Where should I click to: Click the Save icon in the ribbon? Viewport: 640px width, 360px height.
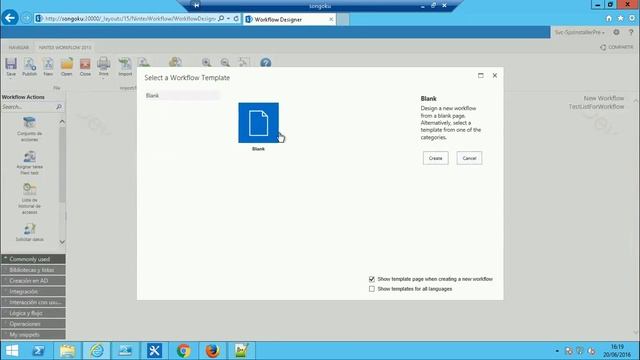(11, 64)
